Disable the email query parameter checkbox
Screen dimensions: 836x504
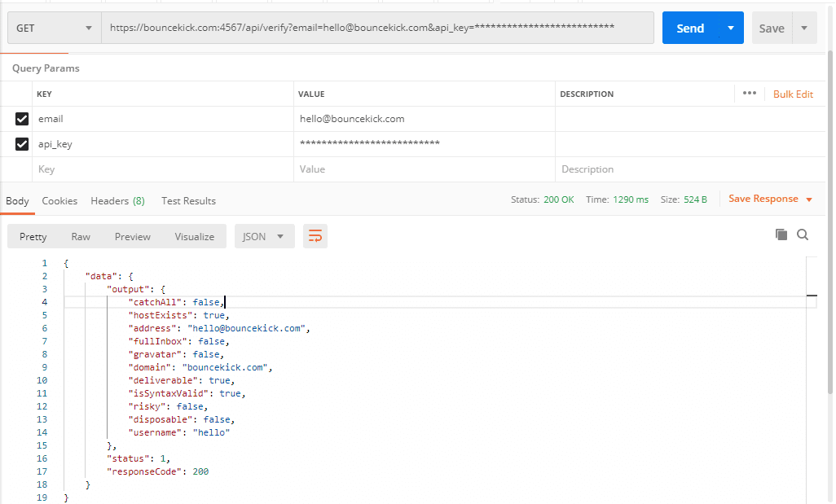(x=20, y=118)
